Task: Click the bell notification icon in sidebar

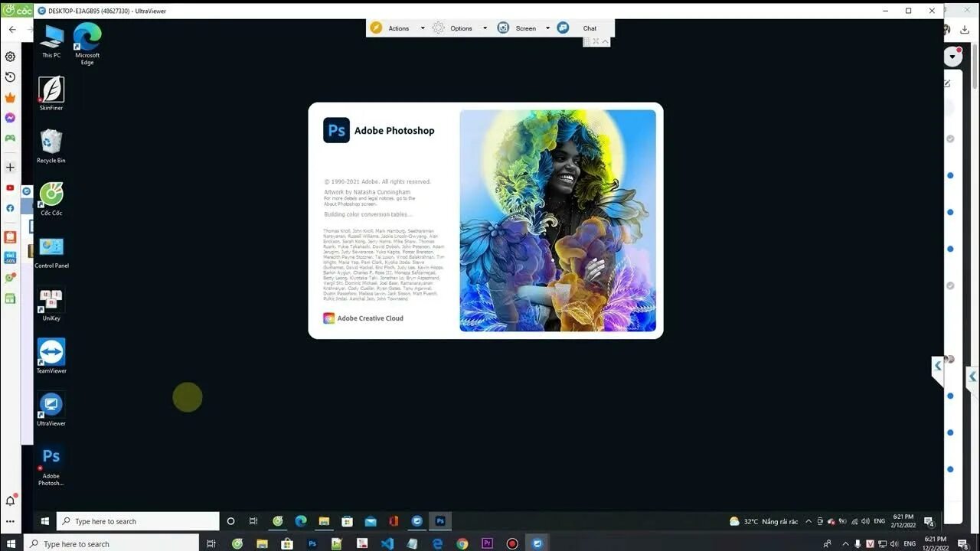Action: [x=11, y=500]
